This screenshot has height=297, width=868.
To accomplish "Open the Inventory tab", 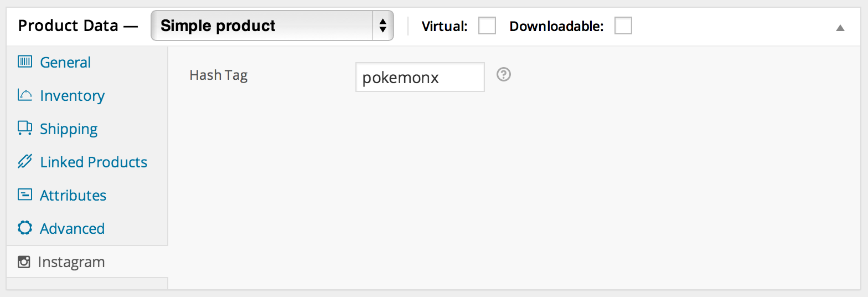I will (72, 95).
